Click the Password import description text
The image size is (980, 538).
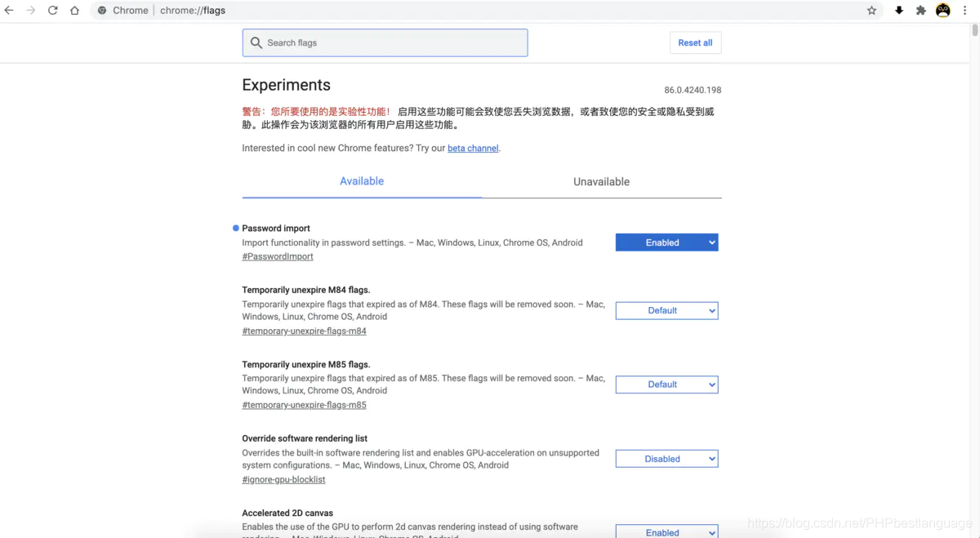point(412,242)
